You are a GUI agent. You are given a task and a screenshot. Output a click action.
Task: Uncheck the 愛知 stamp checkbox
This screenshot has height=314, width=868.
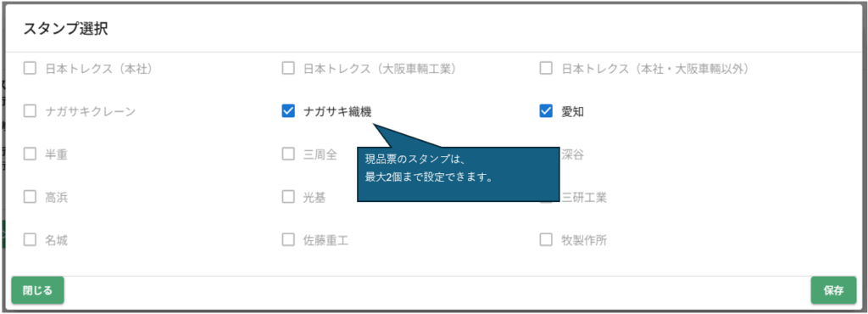click(x=546, y=111)
